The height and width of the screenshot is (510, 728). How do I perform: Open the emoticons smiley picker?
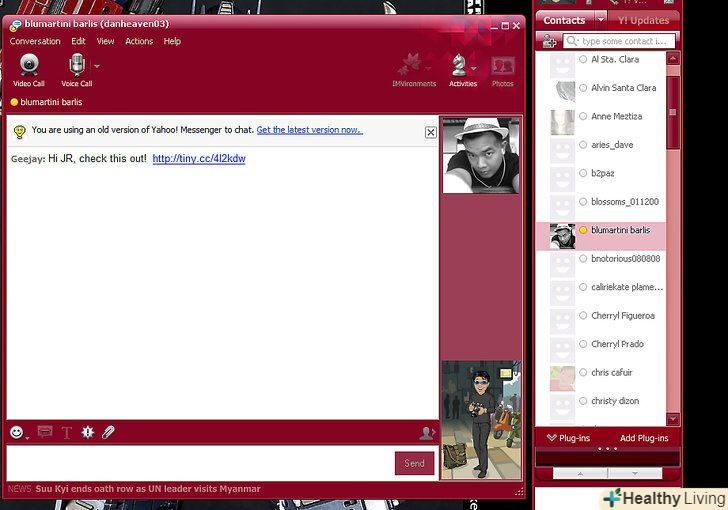(17, 432)
